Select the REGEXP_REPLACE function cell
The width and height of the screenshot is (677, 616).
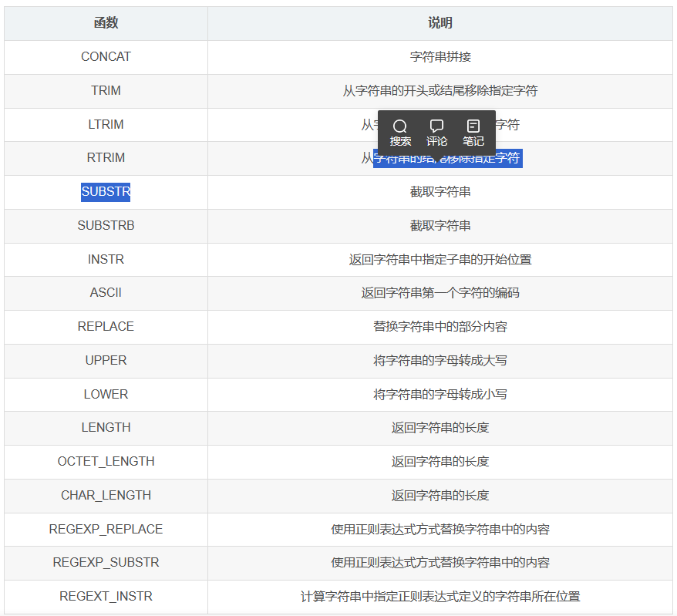pyautogui.click(x=106, y=529)
